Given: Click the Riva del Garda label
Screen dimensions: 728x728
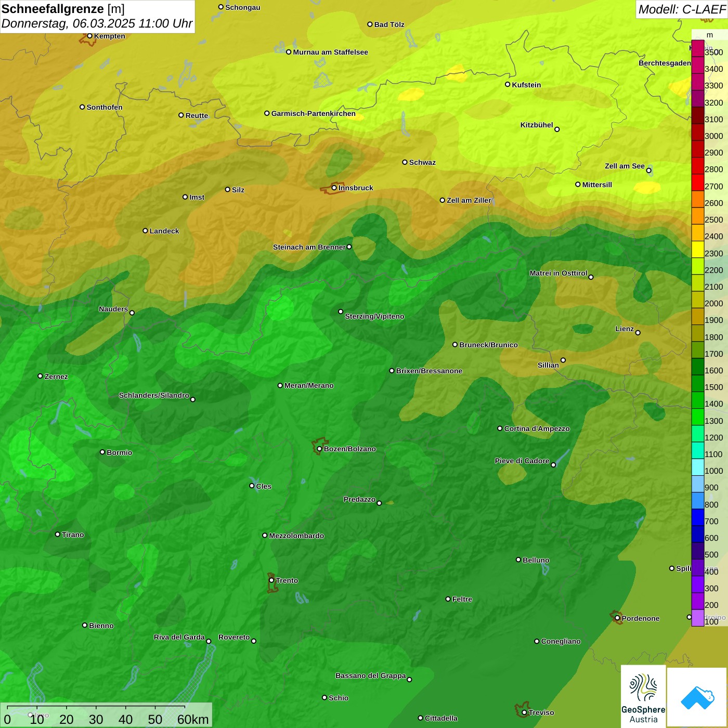Looking at the screenshot, I should pos(179,637).
